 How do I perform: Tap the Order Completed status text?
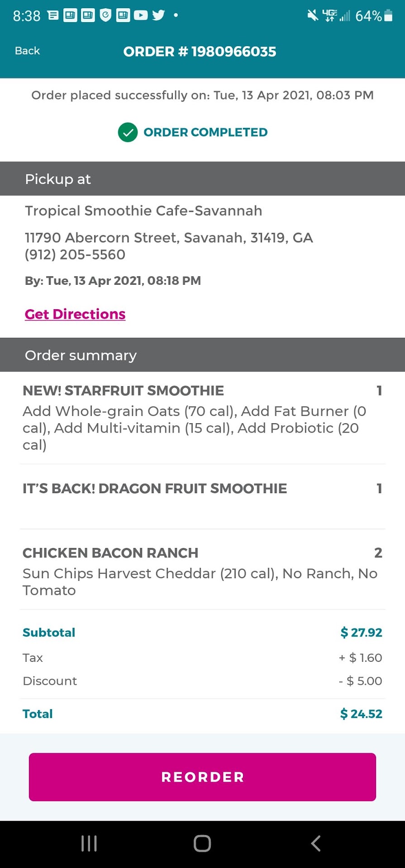click(205, 132)
